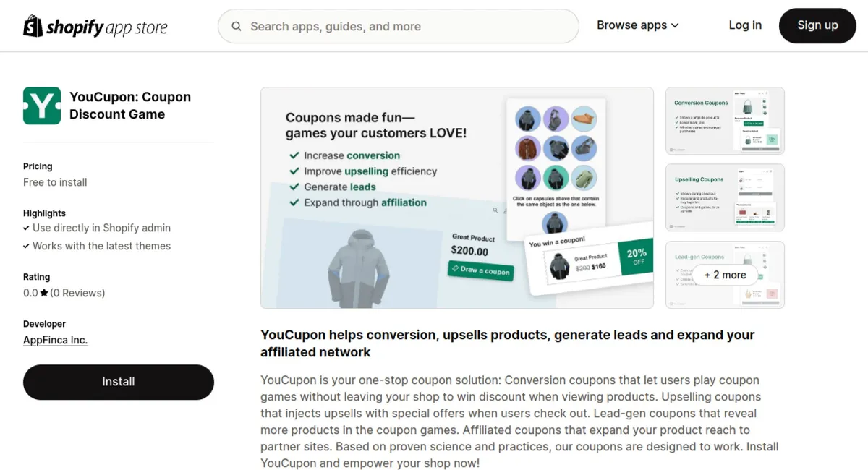Click the Log in link
868x470 pixels.
click(x=745, y=25)
